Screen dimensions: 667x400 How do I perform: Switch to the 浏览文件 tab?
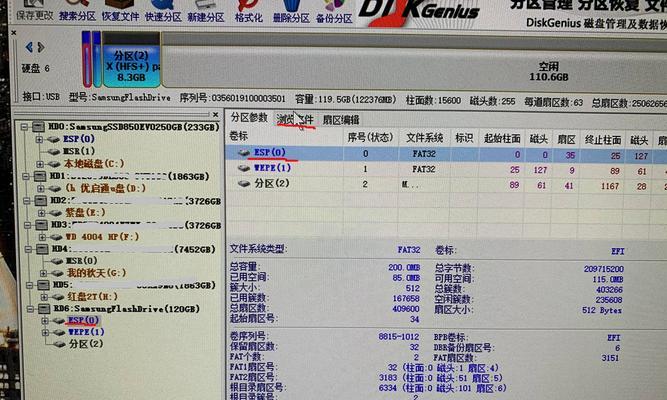295,120
